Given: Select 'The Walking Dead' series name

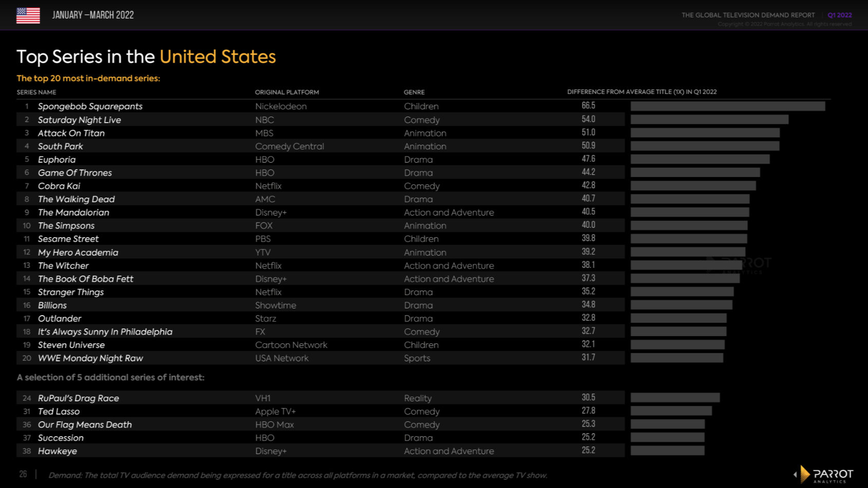Looking at the screenshot, I should click(x=77, y=199).
